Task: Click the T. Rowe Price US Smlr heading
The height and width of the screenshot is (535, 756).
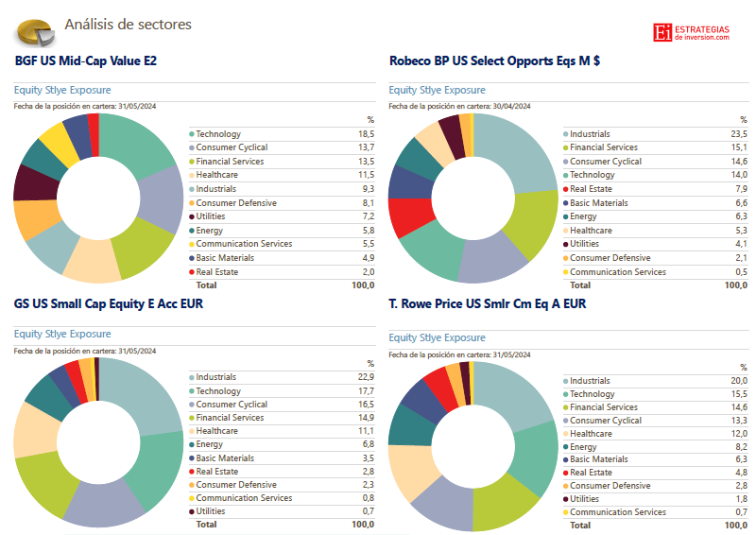Action: pyautogui.click(x=488, y=304)
